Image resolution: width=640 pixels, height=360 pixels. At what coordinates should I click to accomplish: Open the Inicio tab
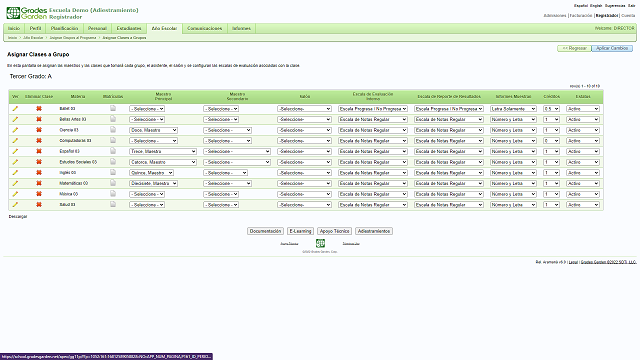point(14,29)
